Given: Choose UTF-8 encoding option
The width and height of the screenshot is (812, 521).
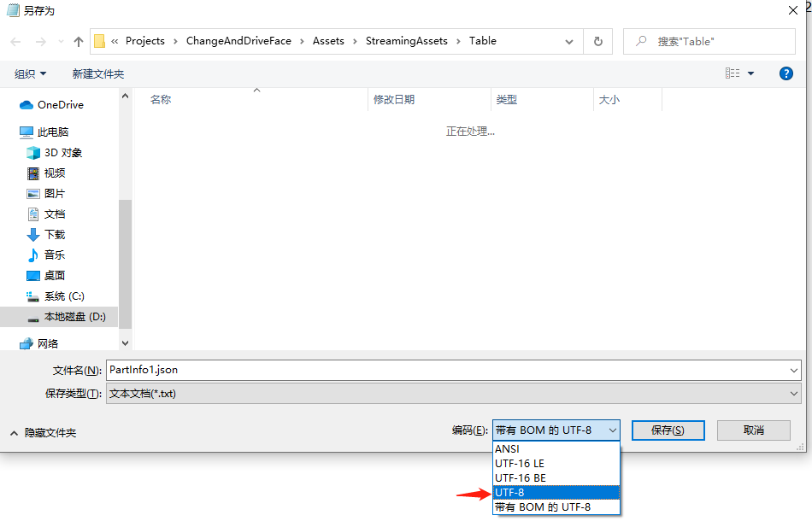Looking at the screenshot, I should [x=556, y=493].
